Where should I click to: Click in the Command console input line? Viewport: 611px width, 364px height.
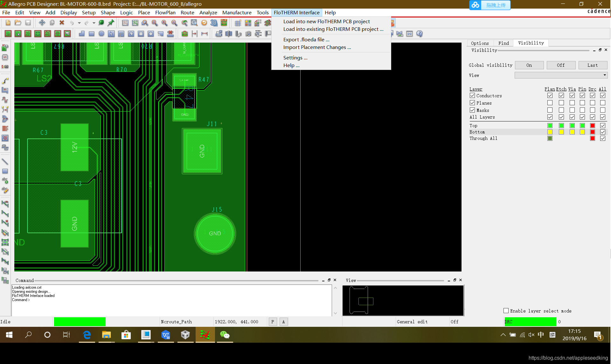point(172,300)
